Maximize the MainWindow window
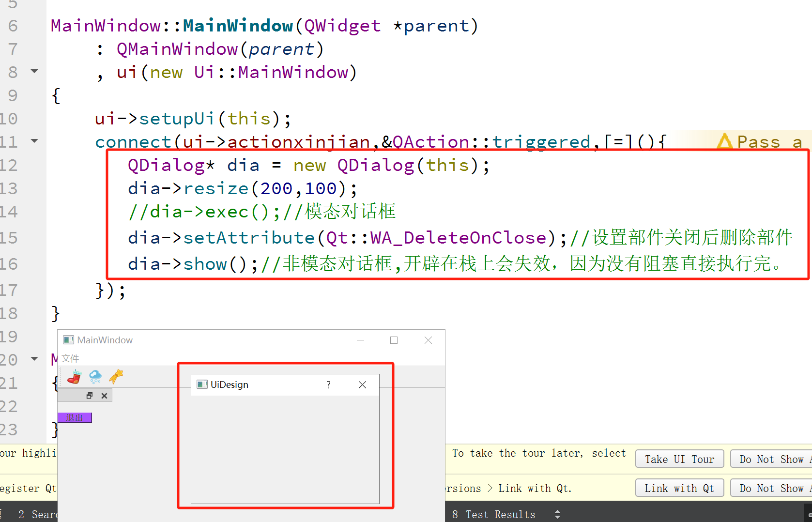Viewport: 812px width, 522px height. click(394, 340)
